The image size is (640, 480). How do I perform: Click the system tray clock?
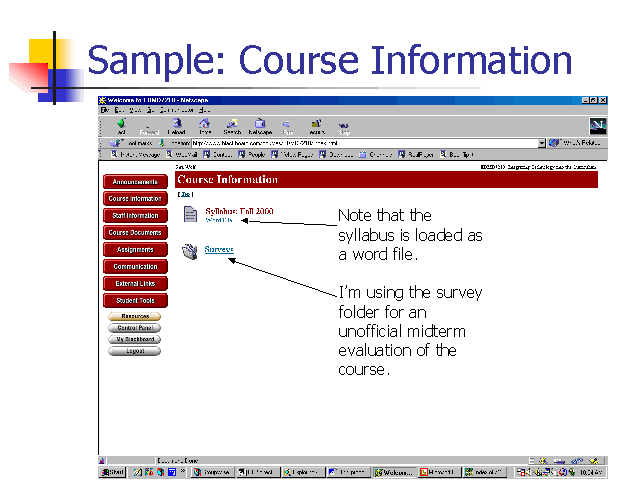pos(591,472)
